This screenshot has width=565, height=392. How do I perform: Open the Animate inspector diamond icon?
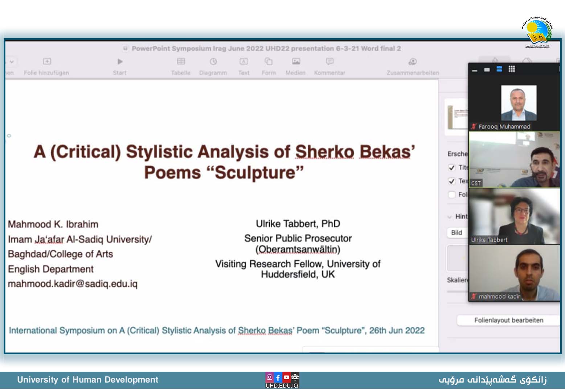pyautogui.click(x=527, y=60)
